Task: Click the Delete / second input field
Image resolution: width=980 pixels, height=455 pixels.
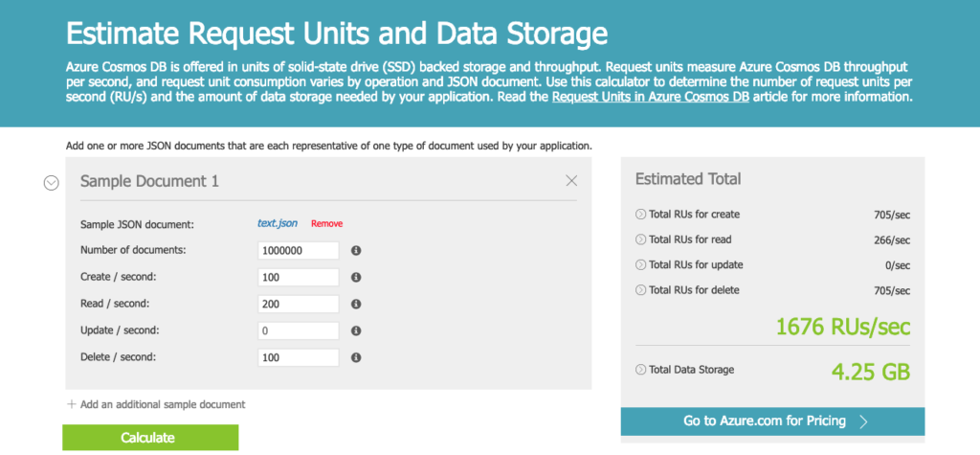Action: pos(299,357)
